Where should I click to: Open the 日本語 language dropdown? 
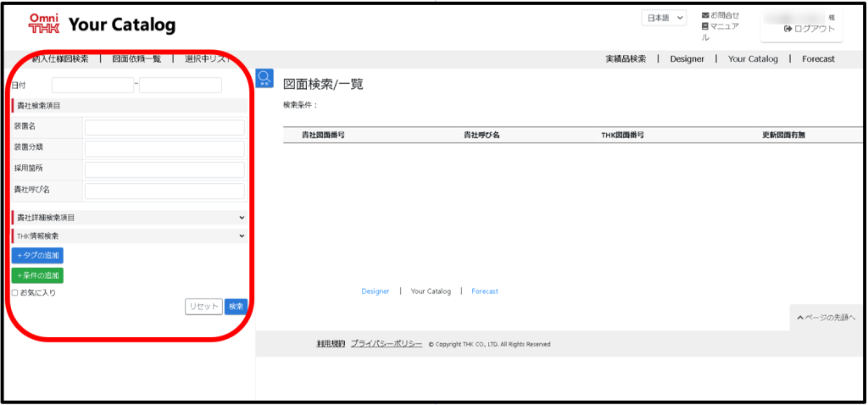pos(664,19)
